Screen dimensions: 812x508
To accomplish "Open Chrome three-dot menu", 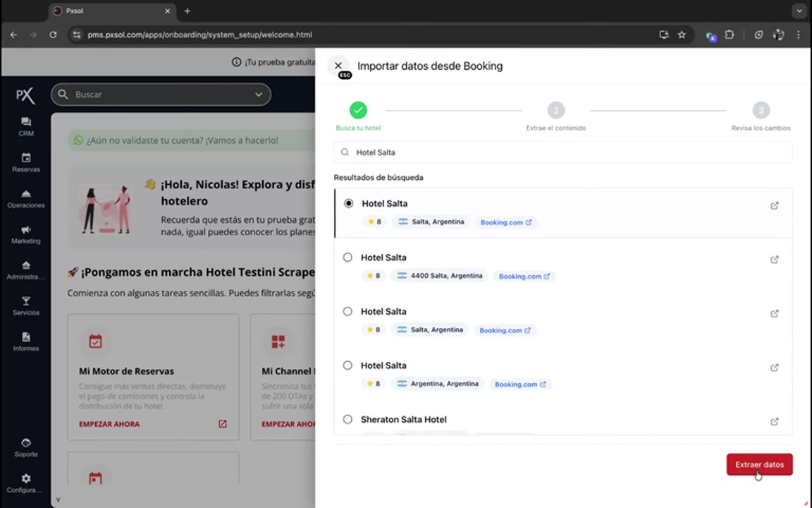I will point(798,35).
